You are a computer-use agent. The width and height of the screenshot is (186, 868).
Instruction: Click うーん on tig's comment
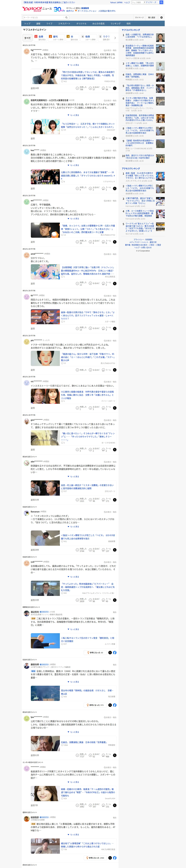point(107,88)
